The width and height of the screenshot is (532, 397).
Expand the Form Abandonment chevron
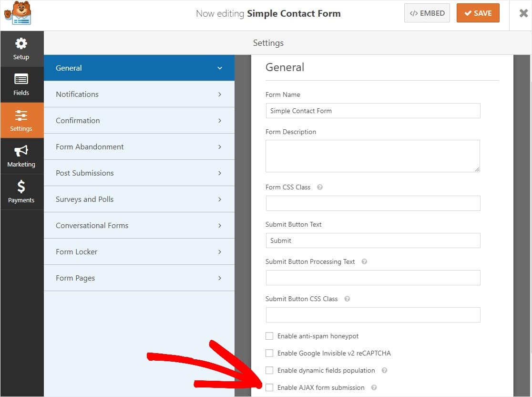(x=219, y=146)
